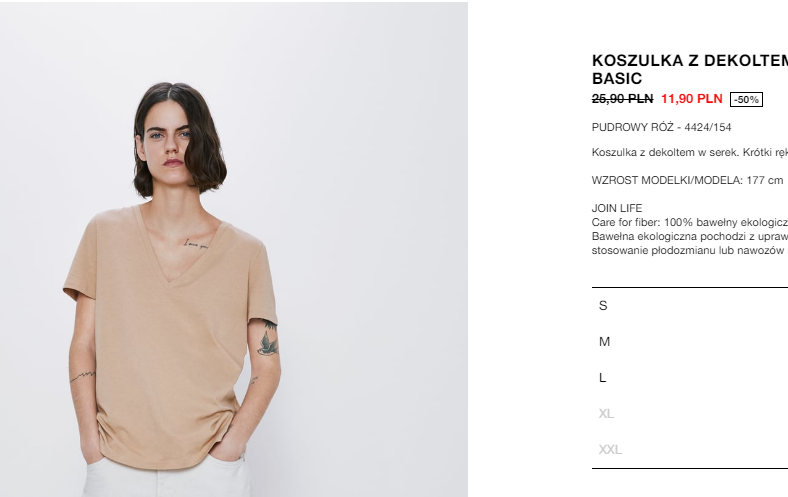788x497 pixels.
Task: Select the unavailable XXL size
Action: pos(690,449)
